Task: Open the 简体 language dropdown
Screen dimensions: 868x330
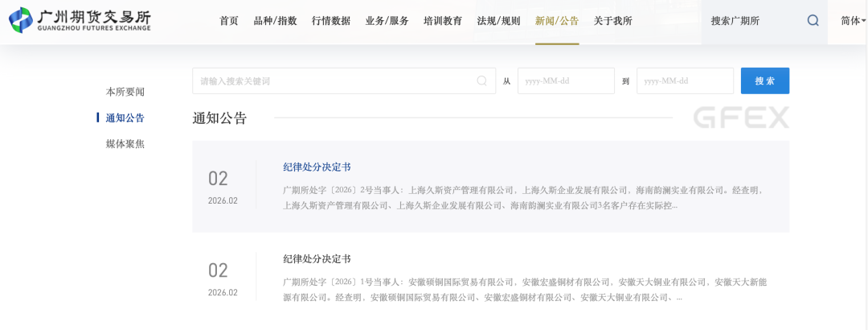Action: (853, 21)
